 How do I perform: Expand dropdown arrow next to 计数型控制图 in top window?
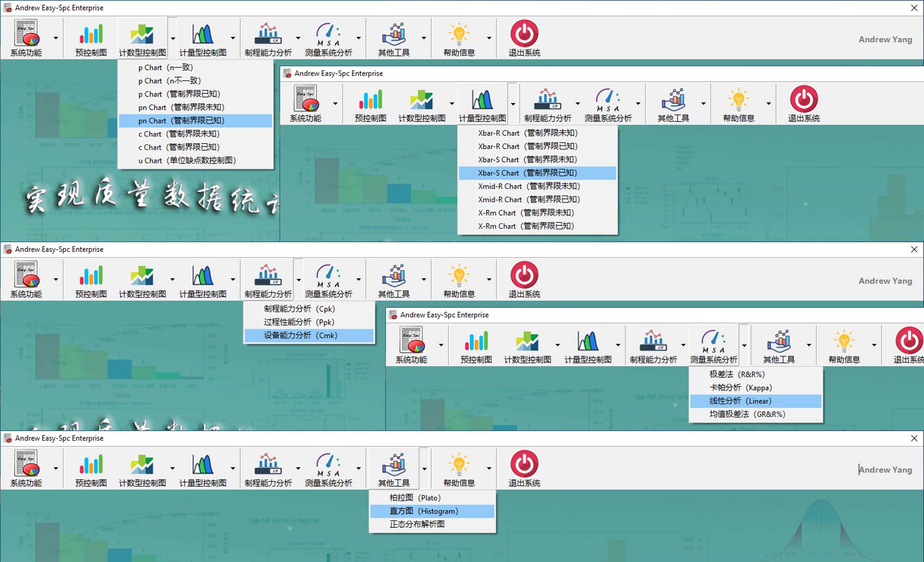pos(173,38)
